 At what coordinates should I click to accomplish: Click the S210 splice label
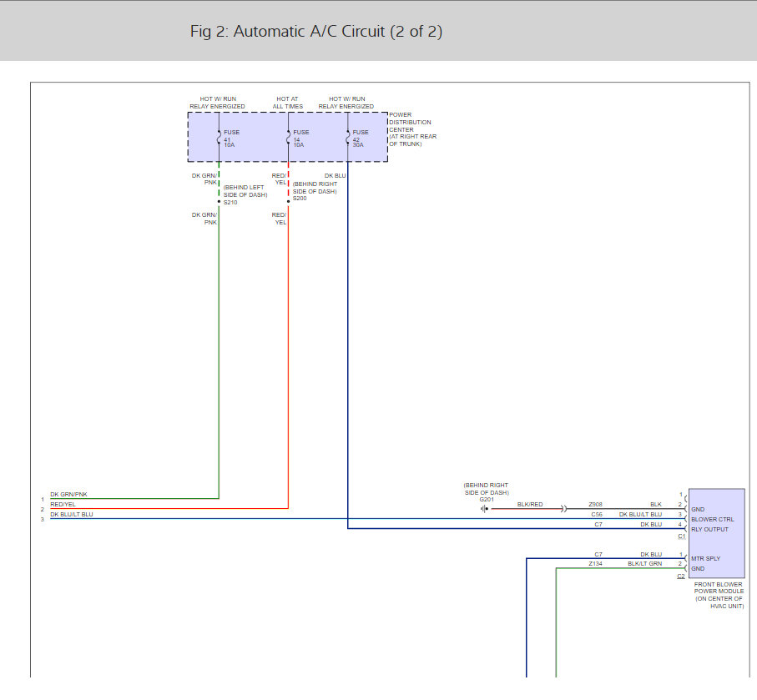pyautogui.click(x=230, y=202)
